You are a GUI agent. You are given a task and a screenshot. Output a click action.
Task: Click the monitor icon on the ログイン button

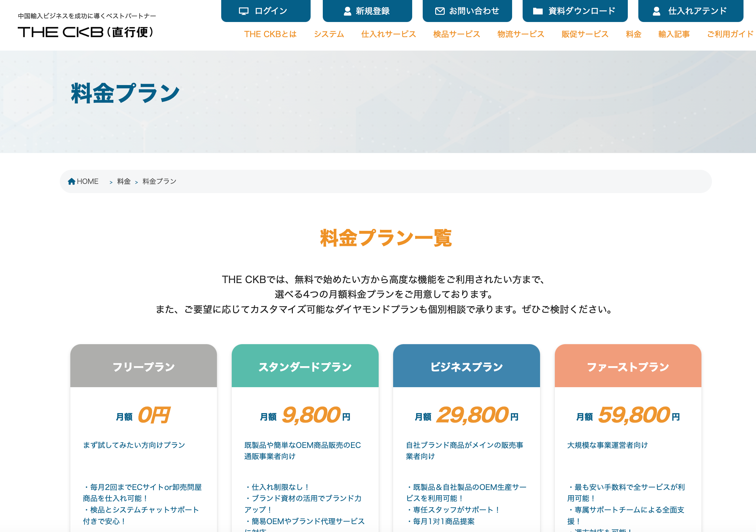(243, 11)
